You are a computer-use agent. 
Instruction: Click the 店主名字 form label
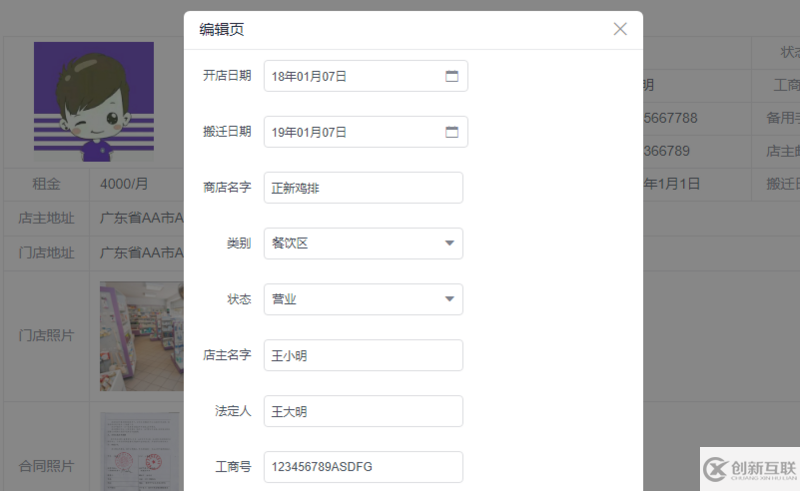point(227,355)
